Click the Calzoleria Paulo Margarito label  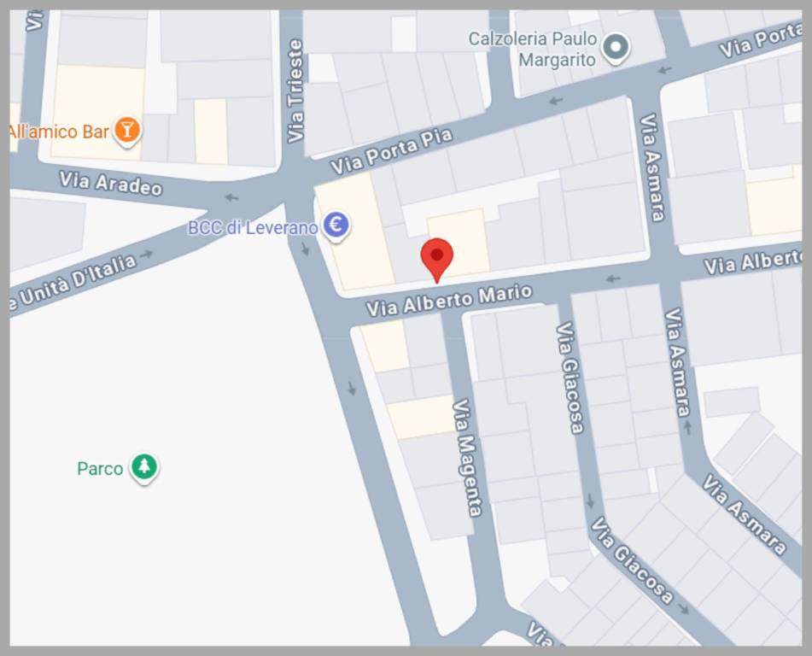(532, 50)
